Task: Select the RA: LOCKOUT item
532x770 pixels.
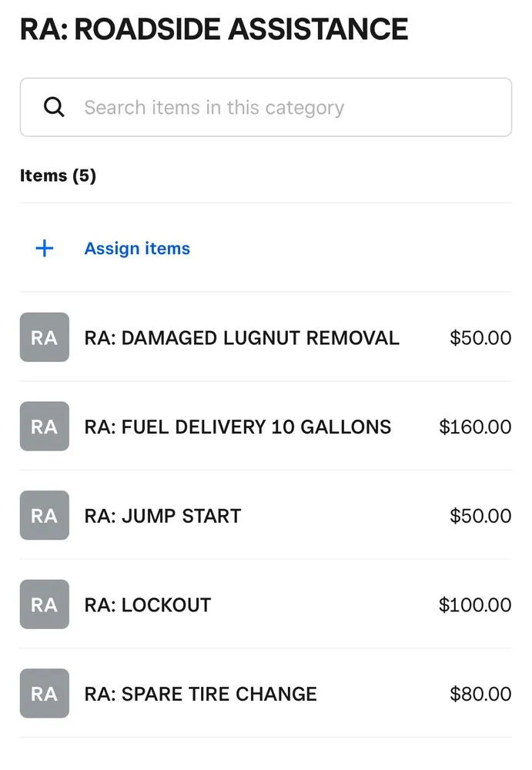Action: click(148, 604)
